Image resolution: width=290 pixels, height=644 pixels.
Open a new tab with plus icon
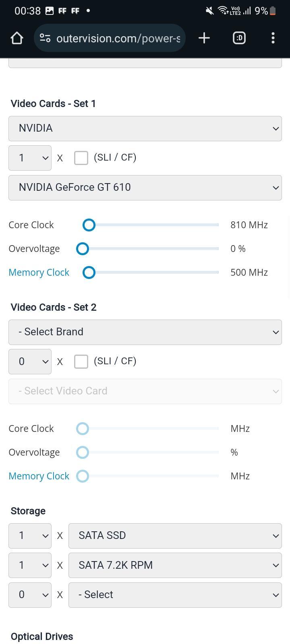click(x=204, y=38)
